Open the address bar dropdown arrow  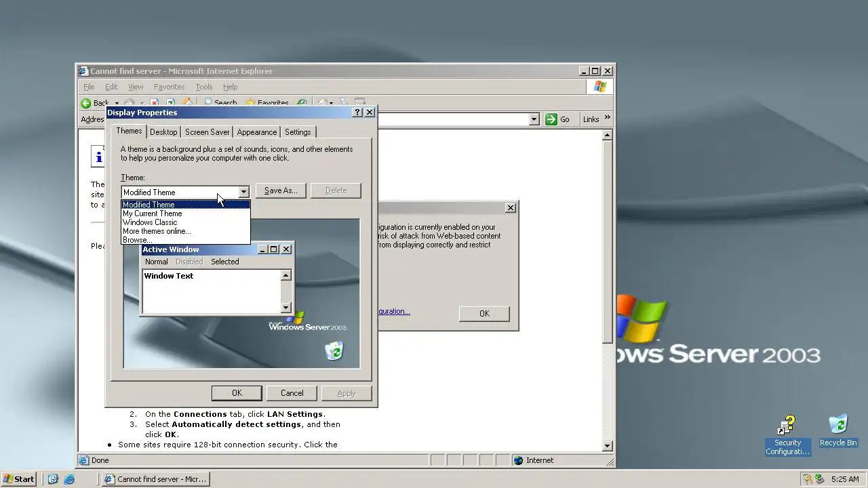534,119
